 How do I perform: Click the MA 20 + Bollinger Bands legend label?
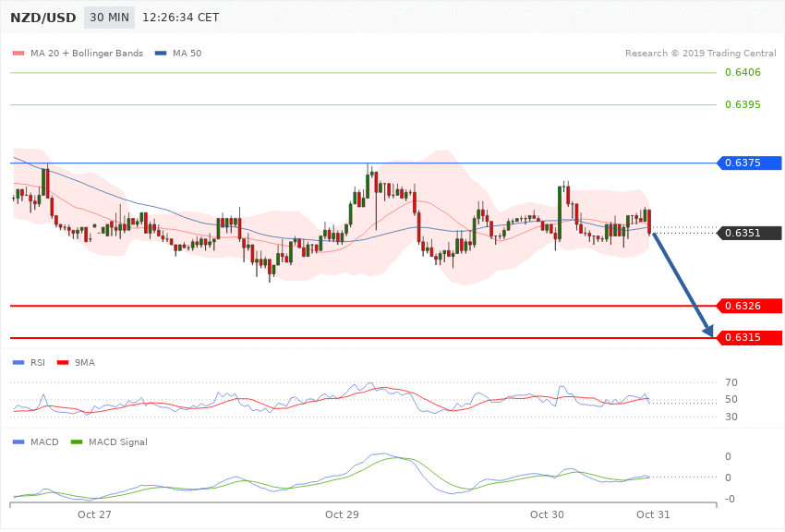coord(87,53)
